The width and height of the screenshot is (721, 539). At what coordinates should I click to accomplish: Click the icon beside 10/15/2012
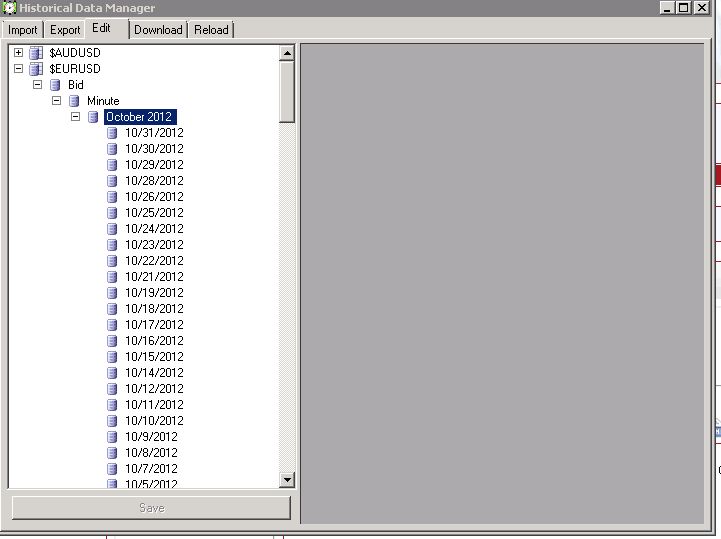pos(112,356)
